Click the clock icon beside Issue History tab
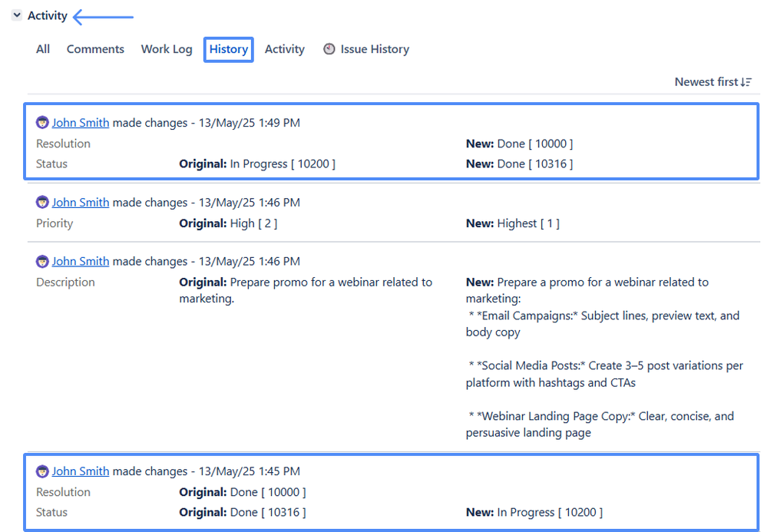This screenshot has width=767, height=532. [329, 48]
